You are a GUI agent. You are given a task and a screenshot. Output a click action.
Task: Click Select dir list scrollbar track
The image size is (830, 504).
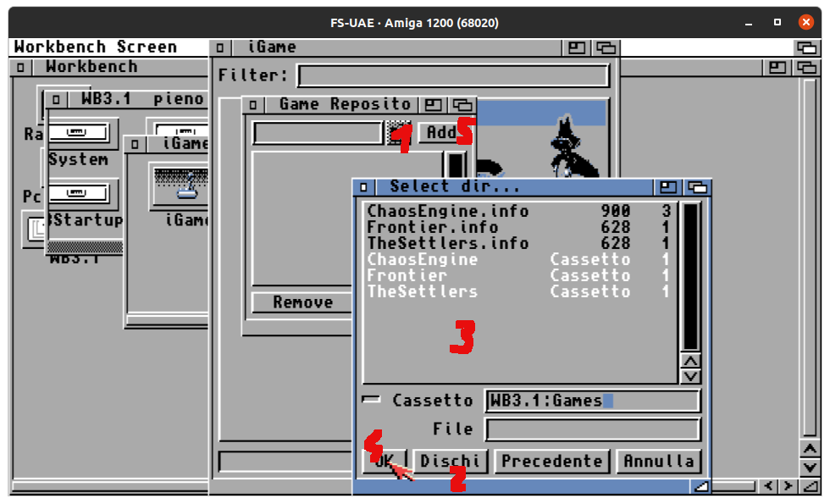click(690, 277)
